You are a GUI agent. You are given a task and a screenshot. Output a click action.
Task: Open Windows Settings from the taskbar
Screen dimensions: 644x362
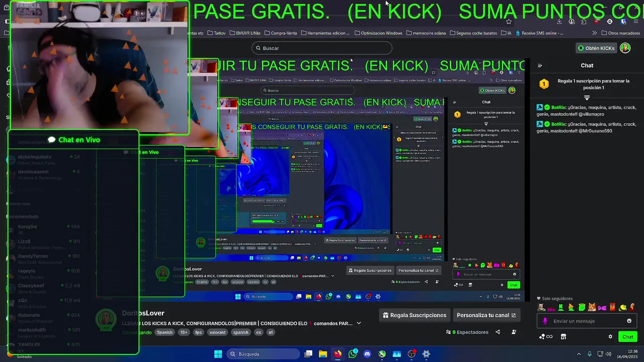click(426, 354)
